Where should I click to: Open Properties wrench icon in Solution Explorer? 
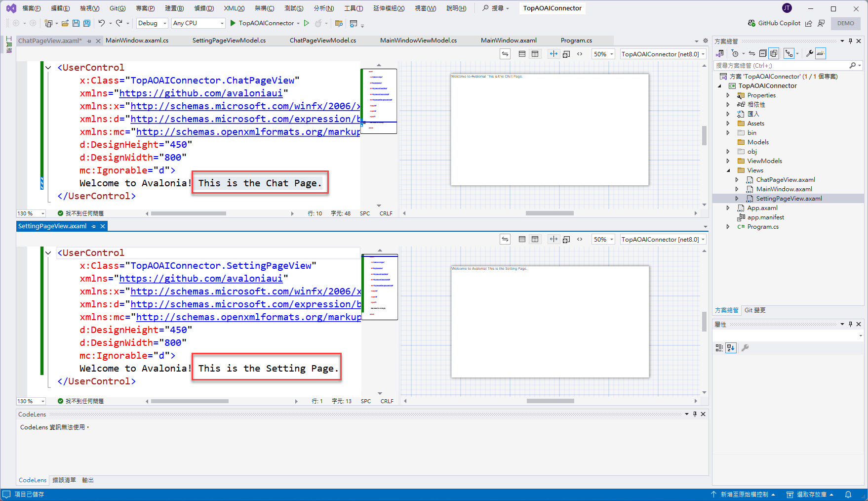pos(809,53)
